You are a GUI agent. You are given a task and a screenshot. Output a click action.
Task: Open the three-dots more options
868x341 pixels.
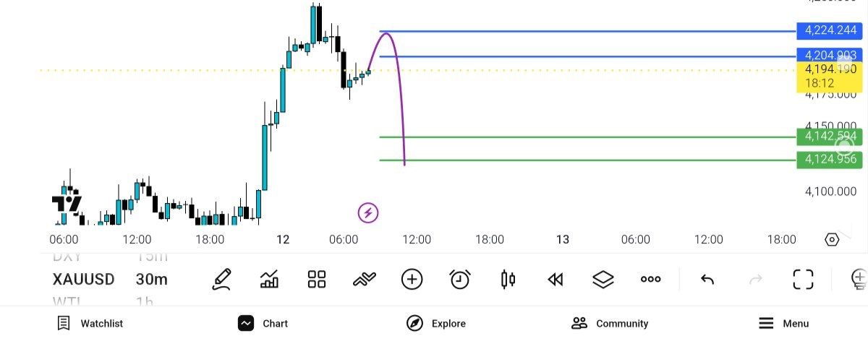651,280
